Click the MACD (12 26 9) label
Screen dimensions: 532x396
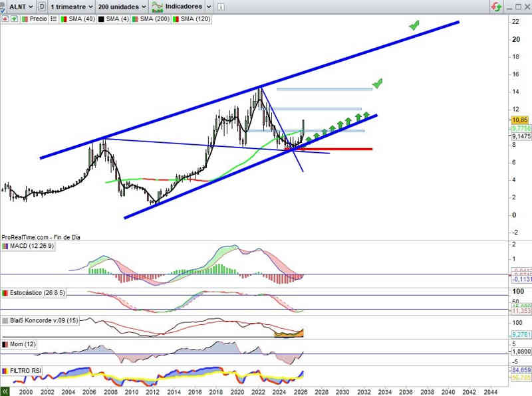[32, 246]
